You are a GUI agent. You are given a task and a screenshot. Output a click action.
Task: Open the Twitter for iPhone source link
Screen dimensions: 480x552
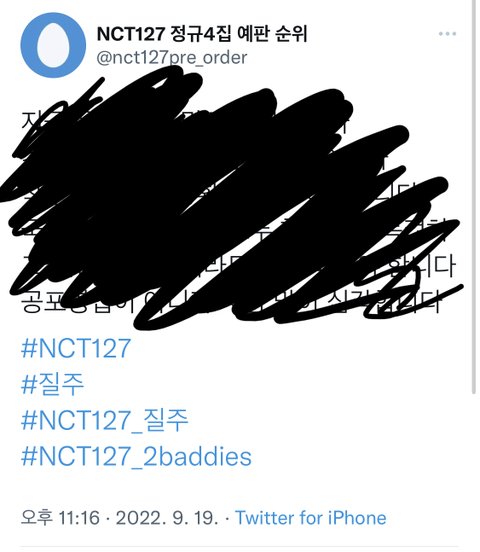pyautogui.click(x=311, y=518)
